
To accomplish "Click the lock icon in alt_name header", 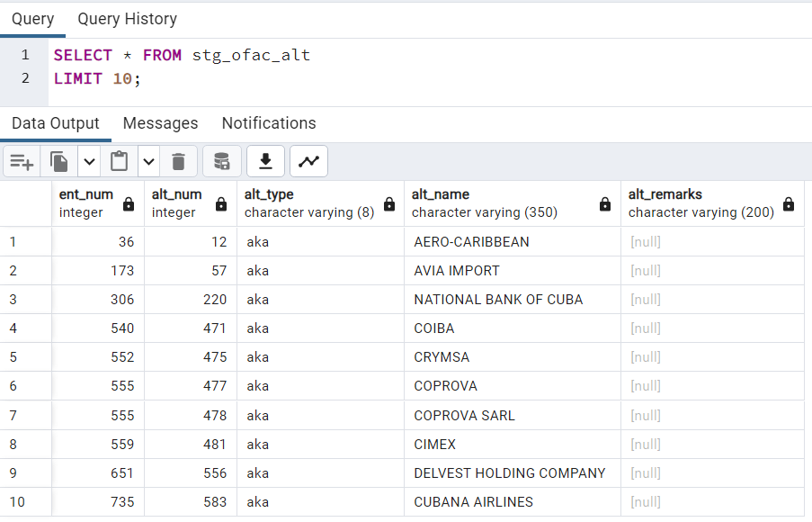I will tap(605, 204).
